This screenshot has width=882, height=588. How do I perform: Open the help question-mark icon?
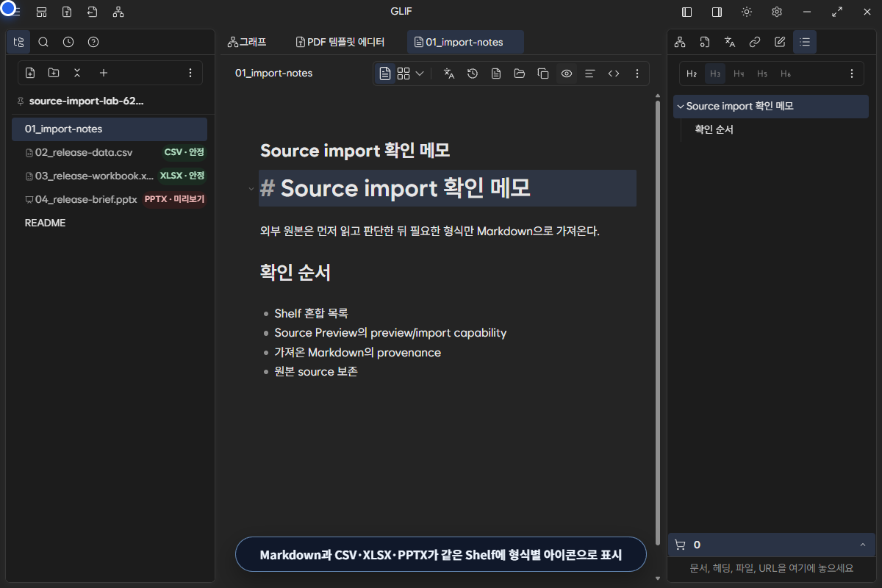93,42
